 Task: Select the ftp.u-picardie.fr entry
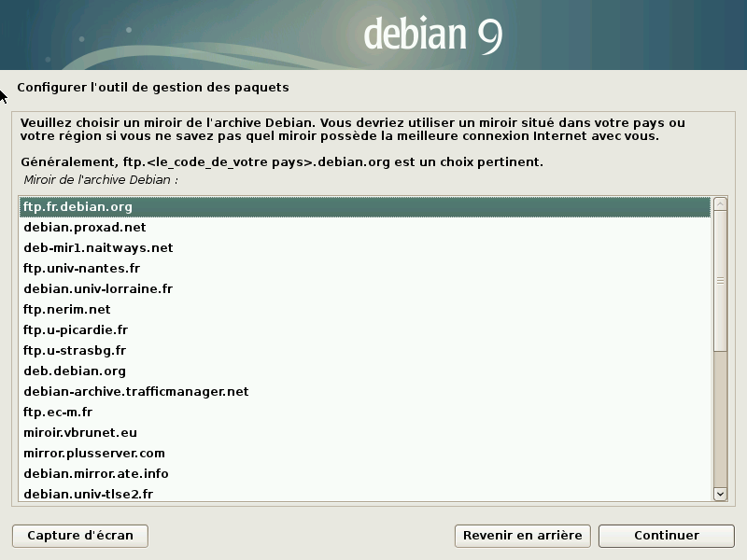pyautogui.click(x=76, y=330)
